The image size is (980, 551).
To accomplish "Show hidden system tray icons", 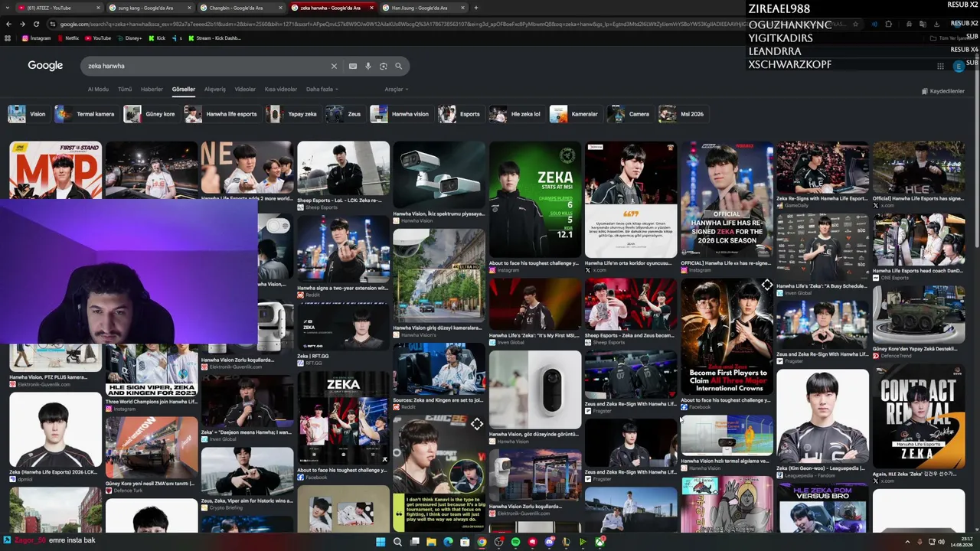I will click(908, 542).
